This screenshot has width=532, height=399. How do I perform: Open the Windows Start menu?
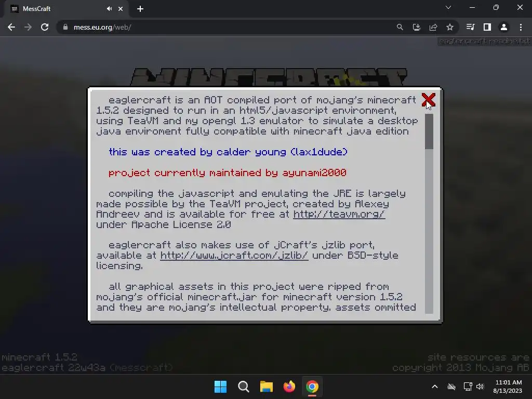coord(220,387)
